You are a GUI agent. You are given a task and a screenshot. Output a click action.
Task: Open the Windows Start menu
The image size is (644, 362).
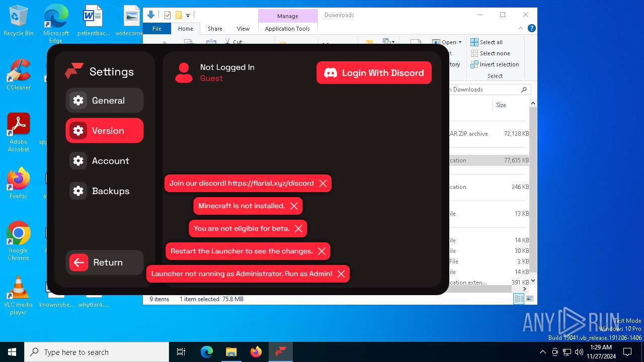tap(12, 352)
